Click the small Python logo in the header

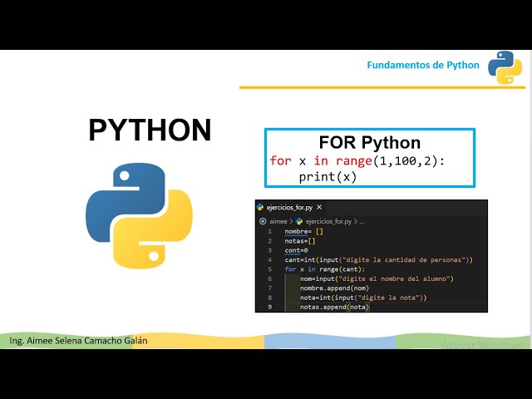click(x=505, y=67)
